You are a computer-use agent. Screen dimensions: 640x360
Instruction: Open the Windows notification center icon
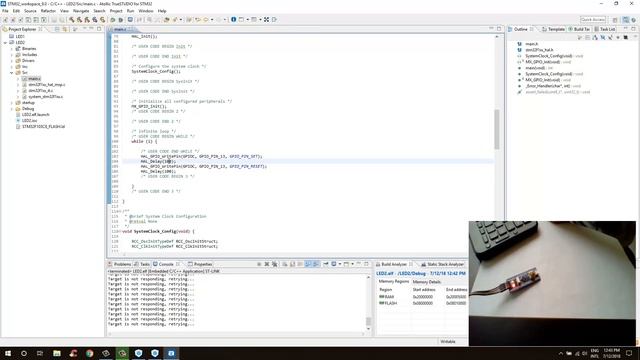(629, 353)
